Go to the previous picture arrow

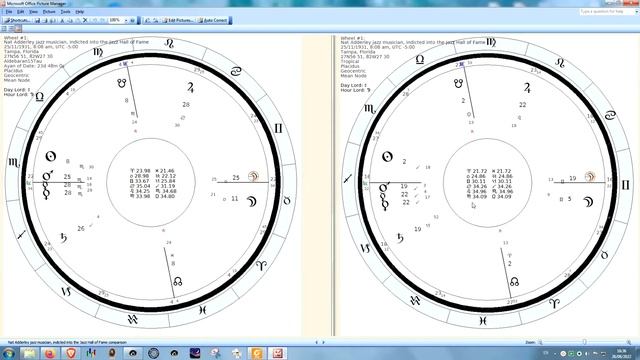[x=317, y=342]
